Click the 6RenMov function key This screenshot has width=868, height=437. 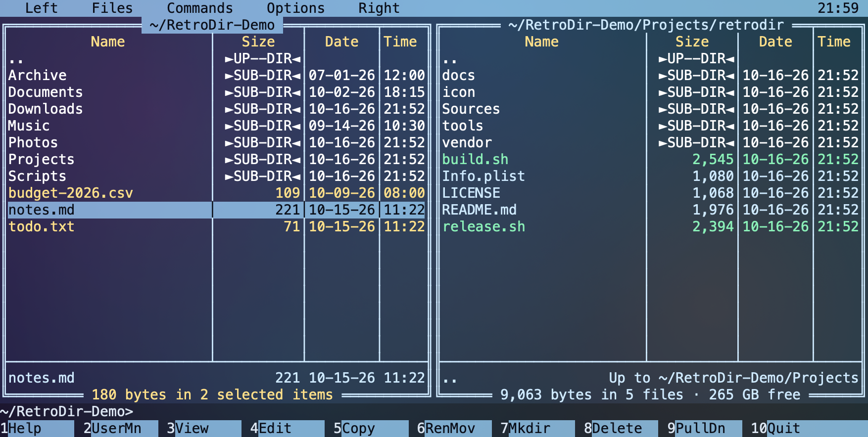pos(454,428)
